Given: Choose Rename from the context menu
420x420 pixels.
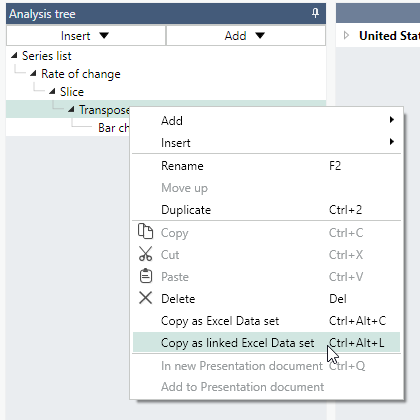Looking at the screenshot, I should click(266, 166).
